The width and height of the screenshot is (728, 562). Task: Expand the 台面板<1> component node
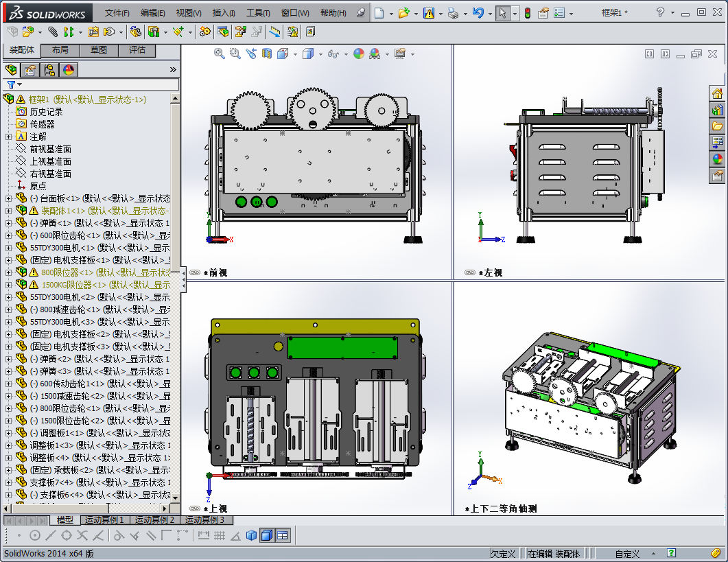click(8, 198)
